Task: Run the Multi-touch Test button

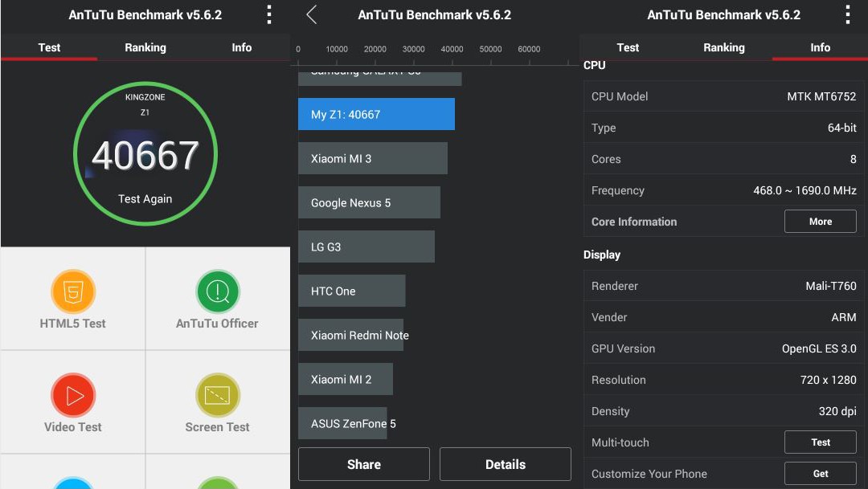Action: (821, 442)
